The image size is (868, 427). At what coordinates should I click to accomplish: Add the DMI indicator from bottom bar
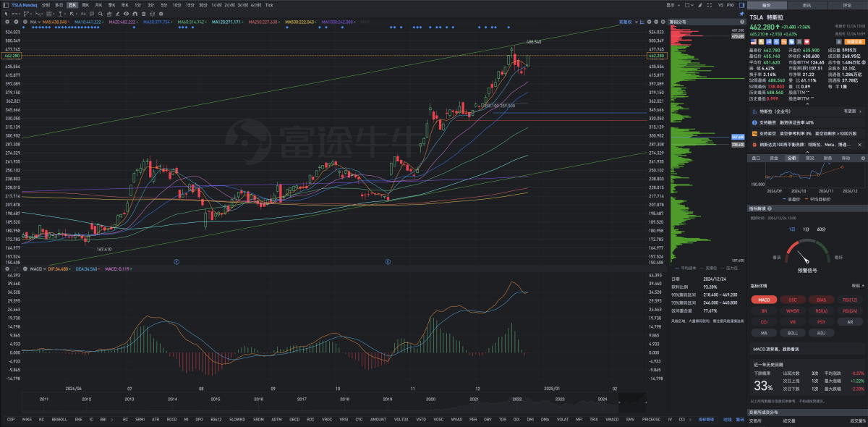(530, 419)
